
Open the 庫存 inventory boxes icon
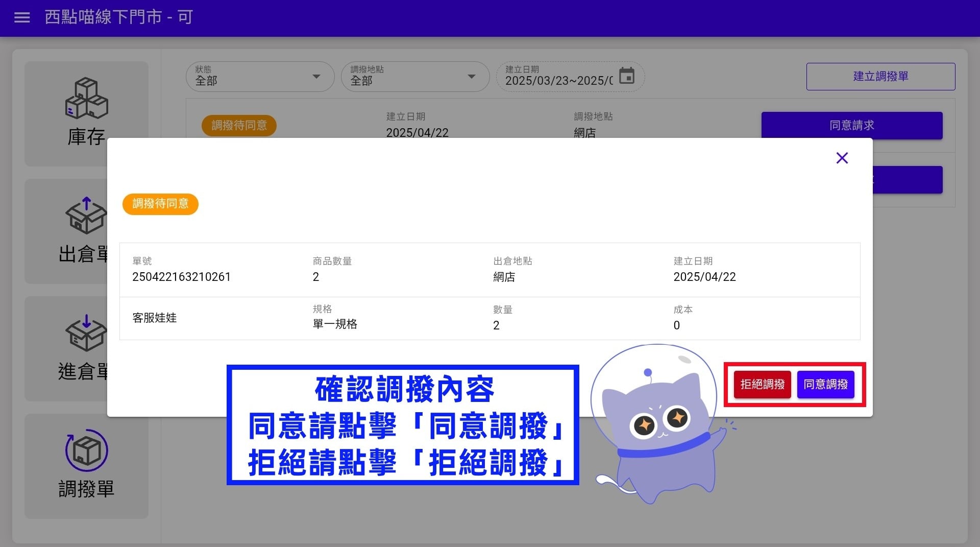pyautogui.click(x=86, y=98)
